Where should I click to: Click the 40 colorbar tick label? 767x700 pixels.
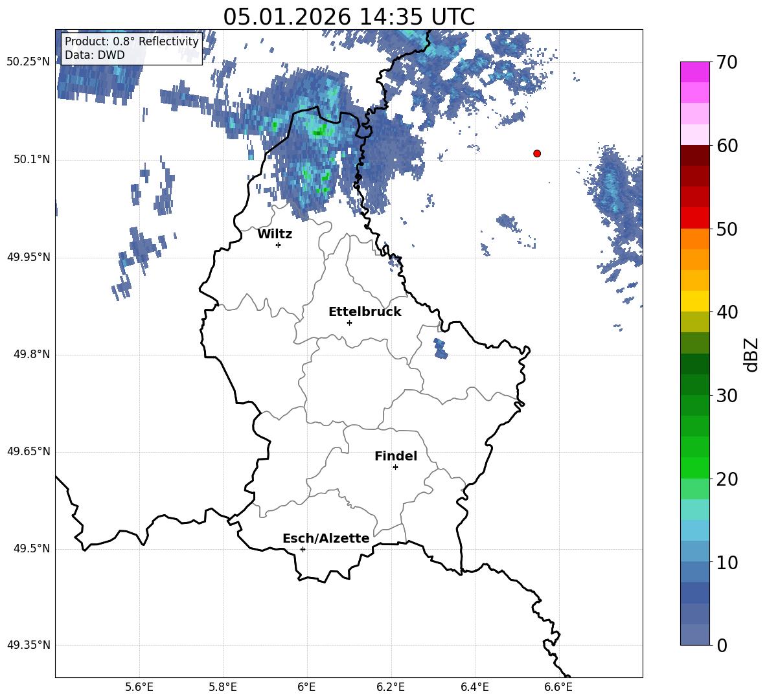pyautogui.click(x=727, y=312)
